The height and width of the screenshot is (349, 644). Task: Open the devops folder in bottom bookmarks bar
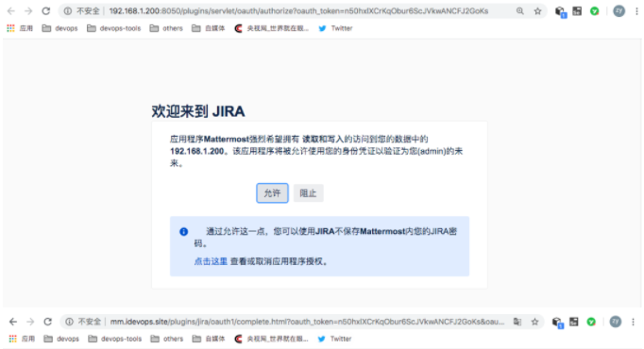(61, 339)
